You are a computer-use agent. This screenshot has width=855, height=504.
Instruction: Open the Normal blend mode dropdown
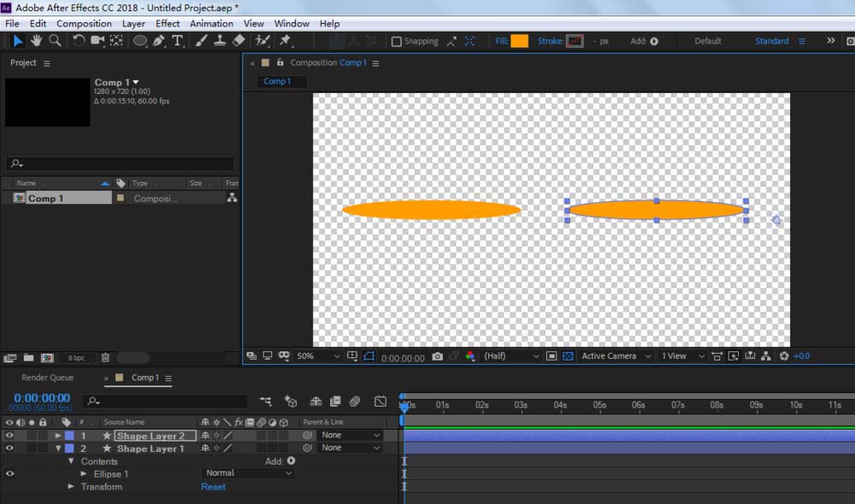click(x=249, y=473)
